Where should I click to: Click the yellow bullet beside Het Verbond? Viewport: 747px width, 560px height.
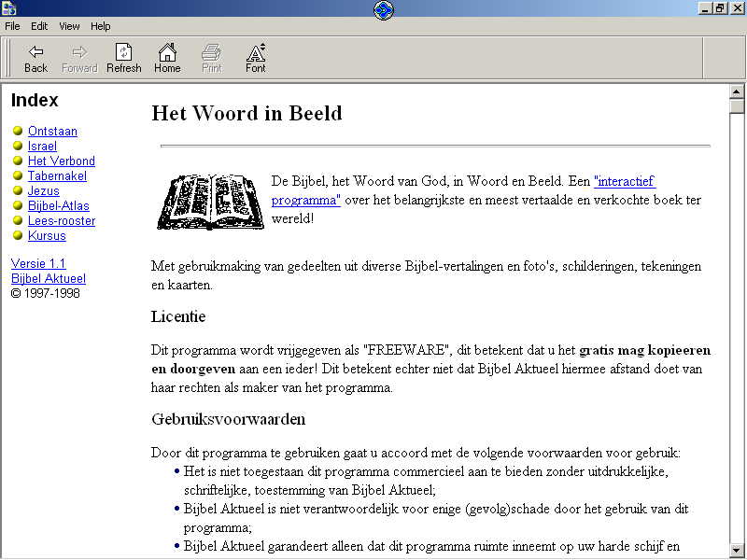18,160
